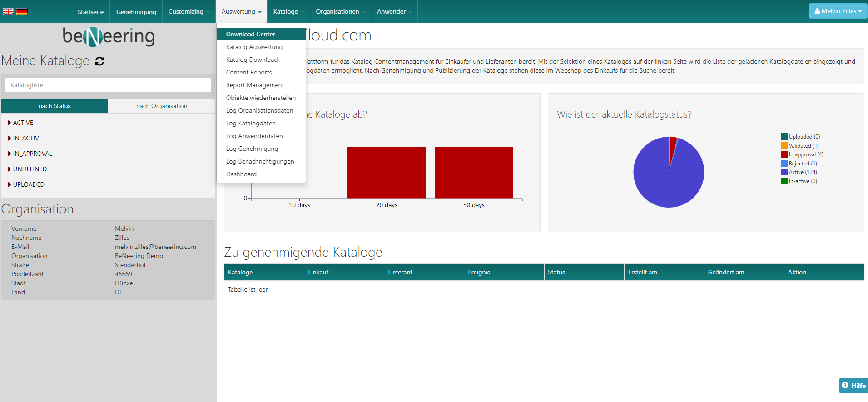This screenshot has height=402, width=868.
Task: Switch language to English flag
Action: 8,11
